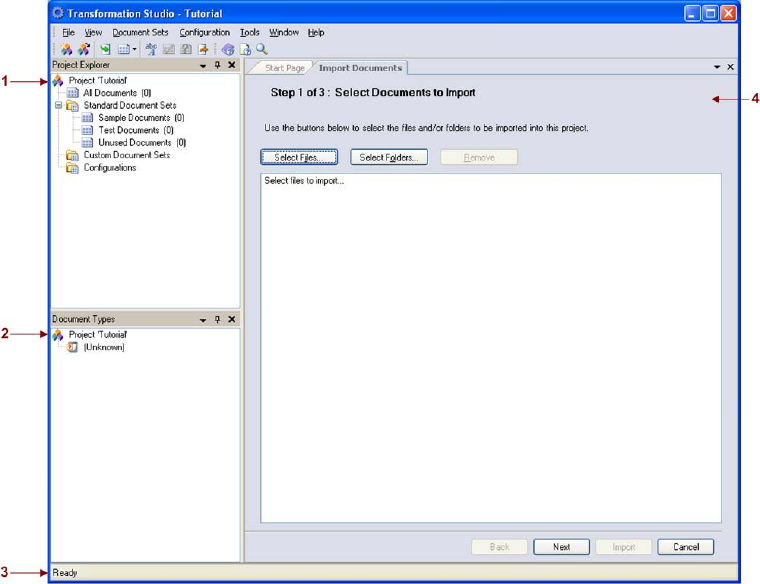
Task: Click the grayed-out Import button
Action: [623, 547]
